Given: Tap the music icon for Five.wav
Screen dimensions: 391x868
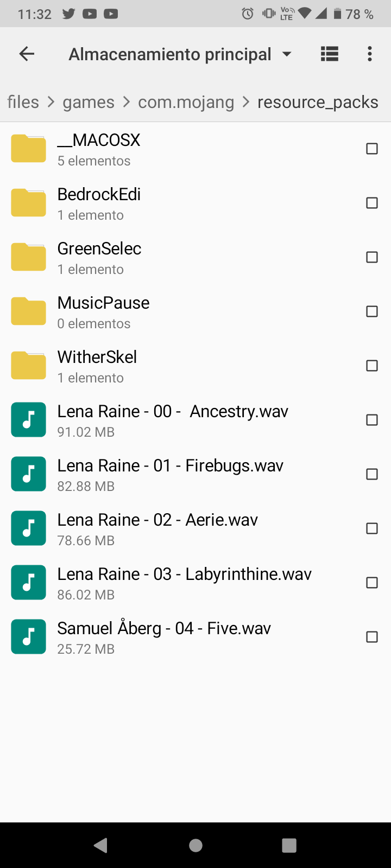Looking at the screenshot, I should (28, 637).
